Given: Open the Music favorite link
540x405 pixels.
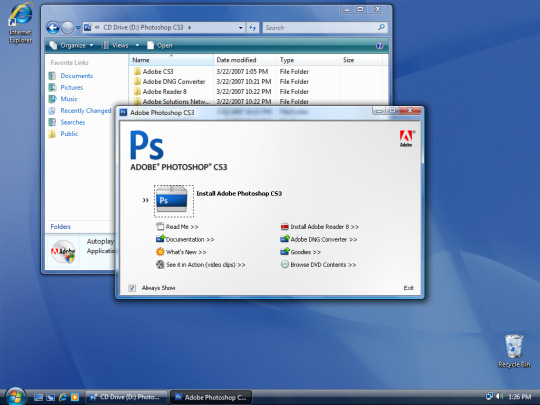Looking at the screenshot, I should point(69,99).
